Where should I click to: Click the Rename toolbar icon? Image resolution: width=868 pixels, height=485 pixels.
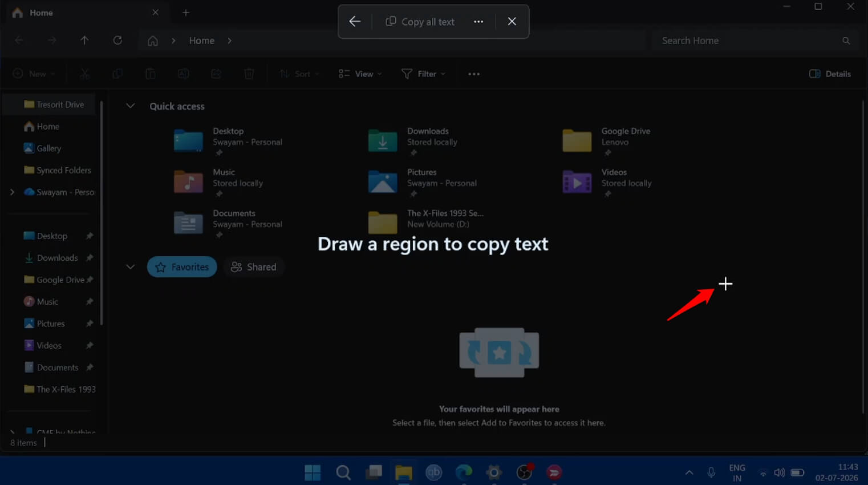(x=183, y=74)
